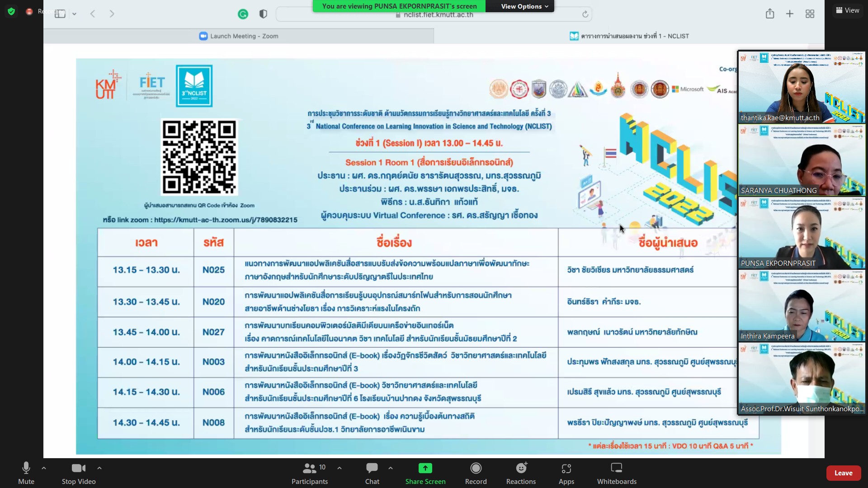868x488 pixels.
Task: Expand audio options arrow beside Mute
Action: (44, 468)
